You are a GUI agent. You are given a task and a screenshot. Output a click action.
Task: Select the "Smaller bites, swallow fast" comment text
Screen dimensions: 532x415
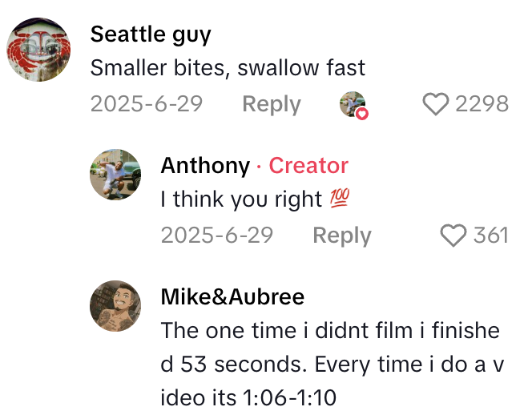[x=228, y=68]
